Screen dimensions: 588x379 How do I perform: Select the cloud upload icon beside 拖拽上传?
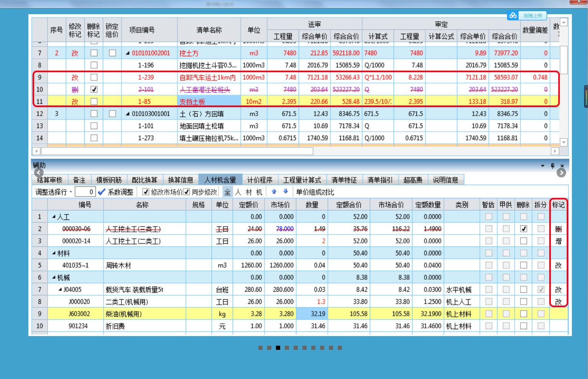pos(513,16)
